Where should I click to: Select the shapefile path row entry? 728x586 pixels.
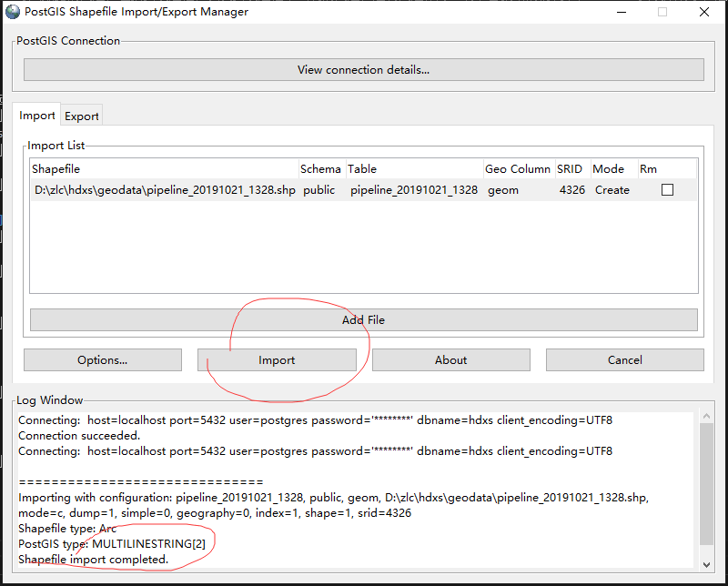[x=164, y=190]
